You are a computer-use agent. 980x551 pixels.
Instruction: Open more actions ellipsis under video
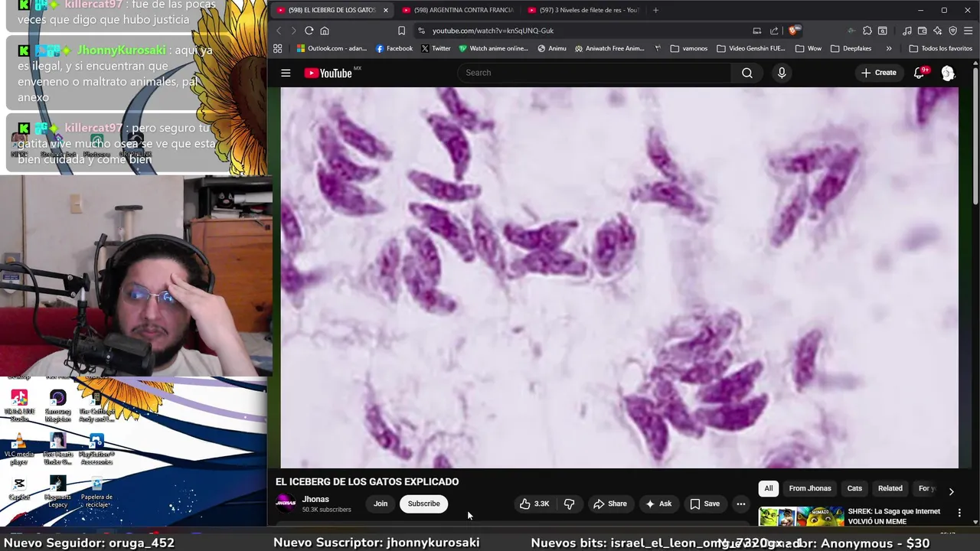(740, 504)
